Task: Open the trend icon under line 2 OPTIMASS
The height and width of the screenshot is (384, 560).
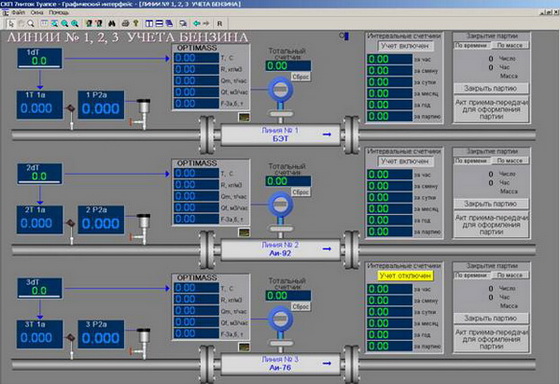Action: coord(244,232)
